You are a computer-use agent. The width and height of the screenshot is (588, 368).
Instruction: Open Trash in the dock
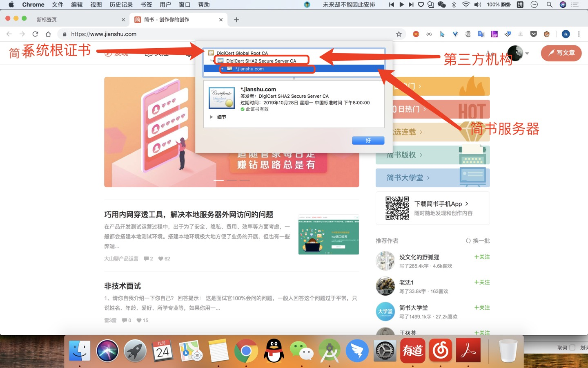(x=508, y=350)
